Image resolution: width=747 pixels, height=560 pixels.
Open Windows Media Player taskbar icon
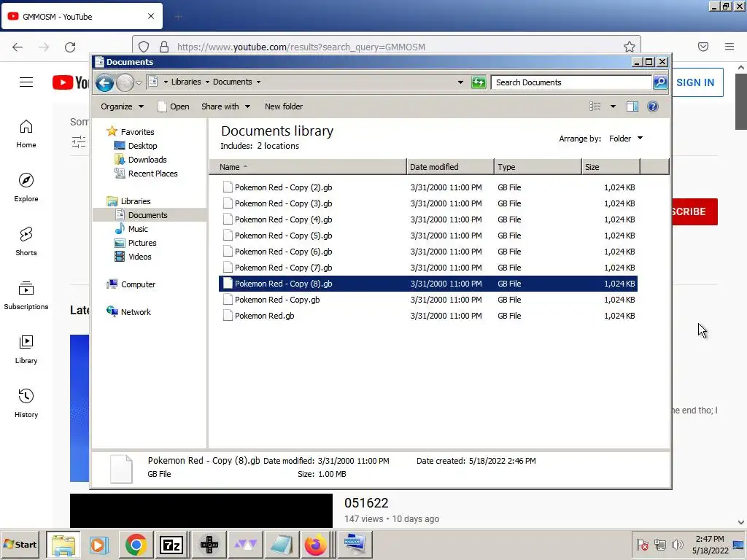click(x=99, y=544)
